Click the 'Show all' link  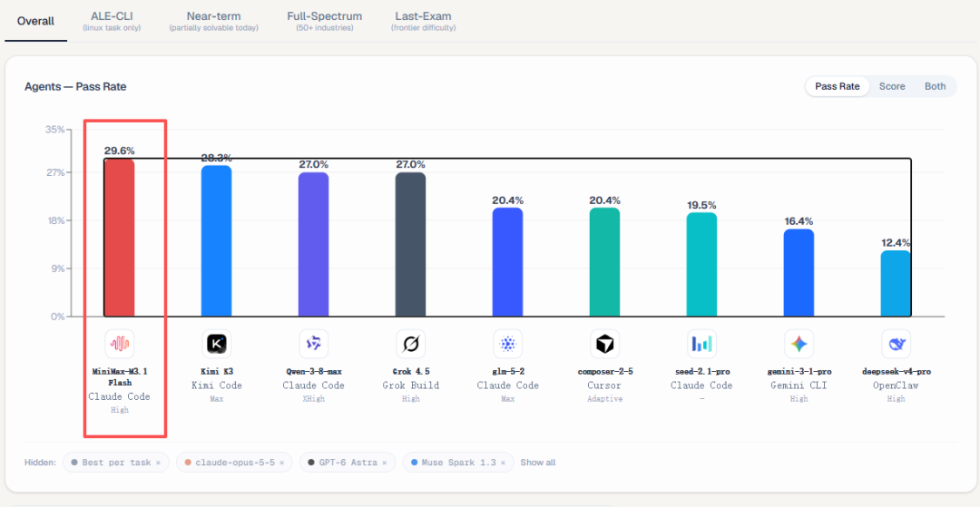point(537,463)
